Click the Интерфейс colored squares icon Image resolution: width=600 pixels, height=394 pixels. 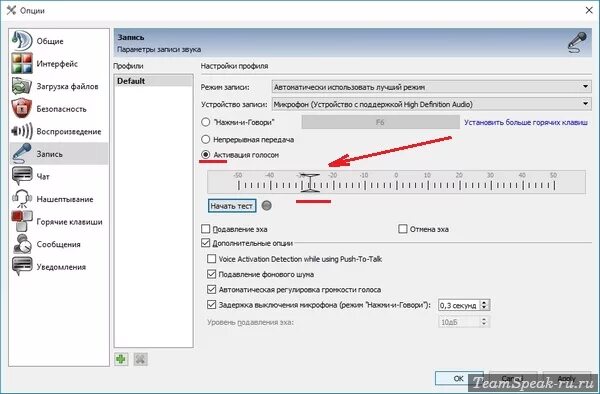[22, 63]
